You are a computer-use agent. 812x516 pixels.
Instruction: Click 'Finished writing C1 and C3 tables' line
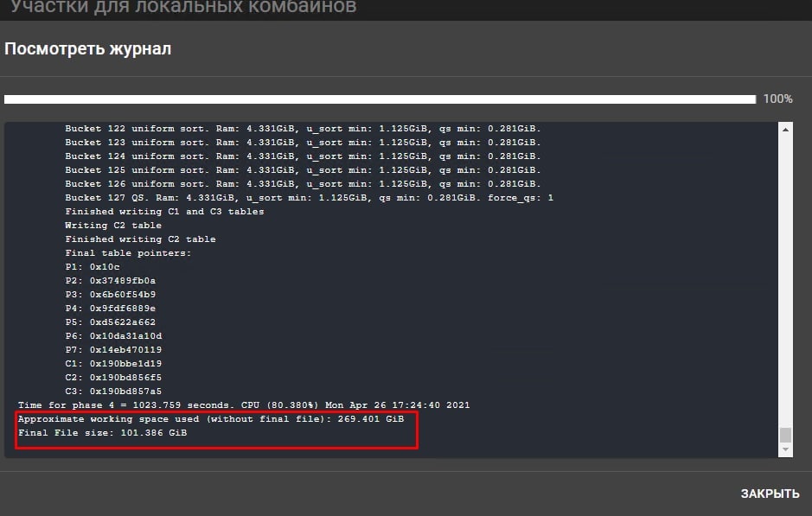click(164, 212)
